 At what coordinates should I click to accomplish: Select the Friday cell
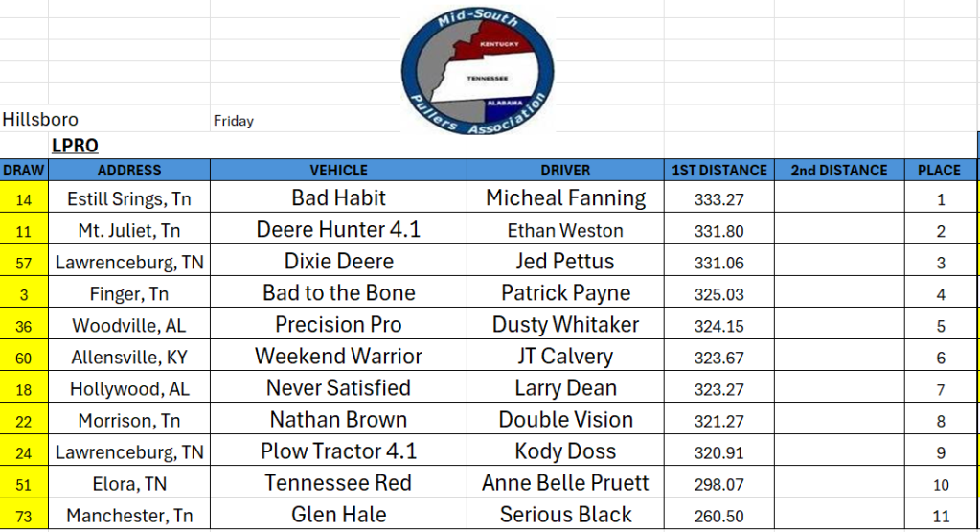[233, 121]
